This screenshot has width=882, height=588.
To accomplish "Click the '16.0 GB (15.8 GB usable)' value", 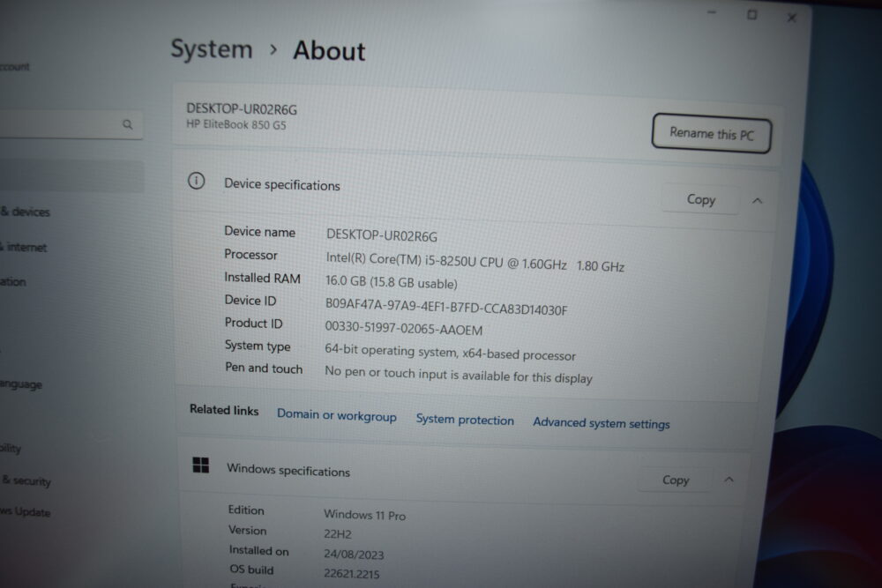I will tap(392, 282).
